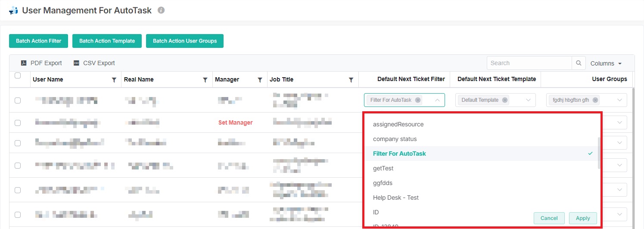Open fifth row User Groups dropdown arrow
This screenshot has width=644, height=229.
pos(620,190)
